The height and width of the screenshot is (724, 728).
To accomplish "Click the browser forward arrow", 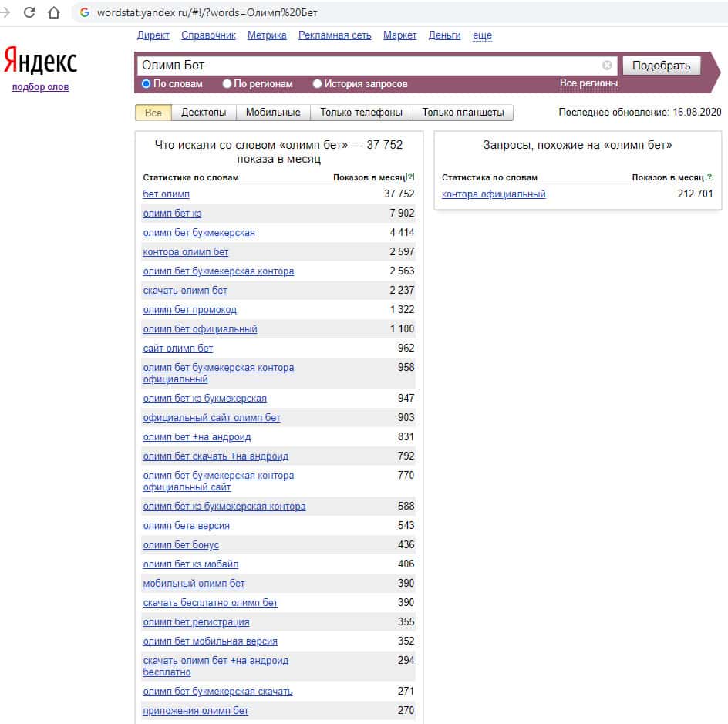I will click(5, 12).
